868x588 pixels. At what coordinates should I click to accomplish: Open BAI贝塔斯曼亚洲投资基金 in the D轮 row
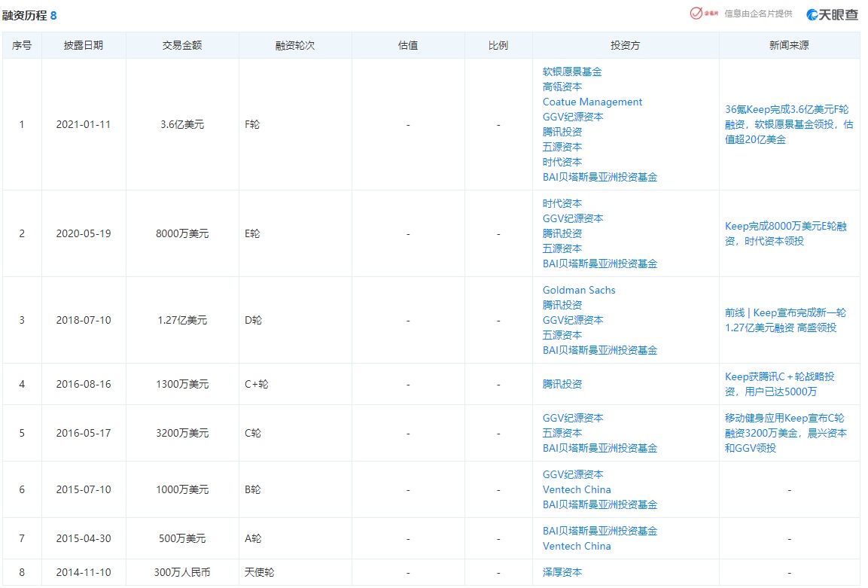(599, 350)
